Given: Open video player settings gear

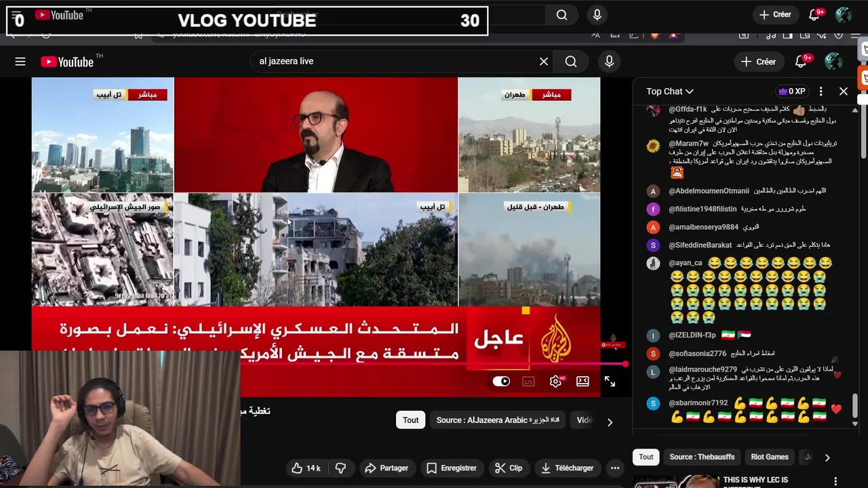Looking at the screenshot, I should [x=555, y=382].
